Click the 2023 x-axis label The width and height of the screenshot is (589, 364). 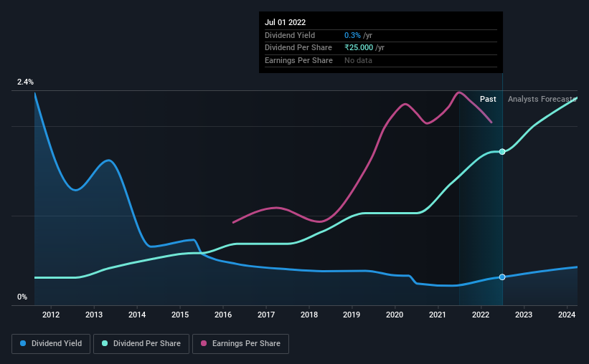coord(524,315)
